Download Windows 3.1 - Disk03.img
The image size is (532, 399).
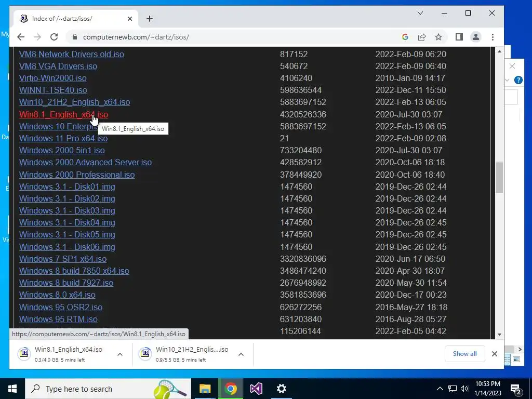tap(67, 211)
